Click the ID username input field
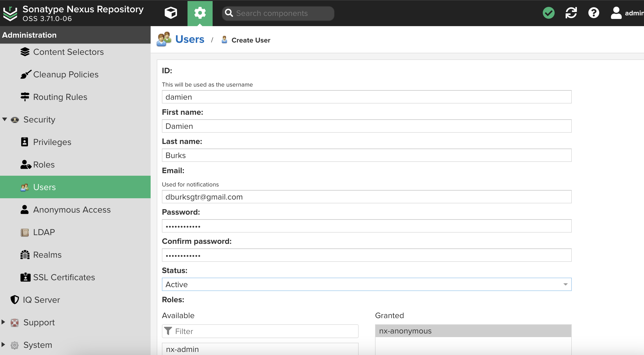This screenshot has height=355, width=644. click(x=367, y=97)
